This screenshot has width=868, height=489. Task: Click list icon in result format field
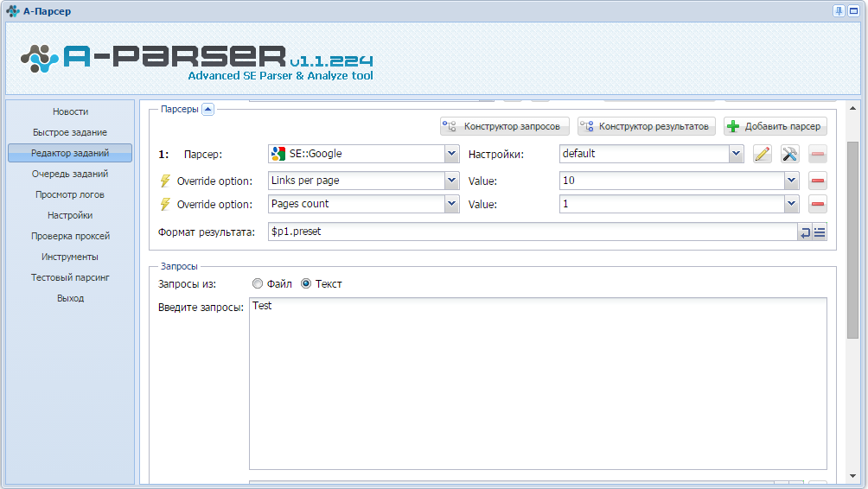point(820,232)
